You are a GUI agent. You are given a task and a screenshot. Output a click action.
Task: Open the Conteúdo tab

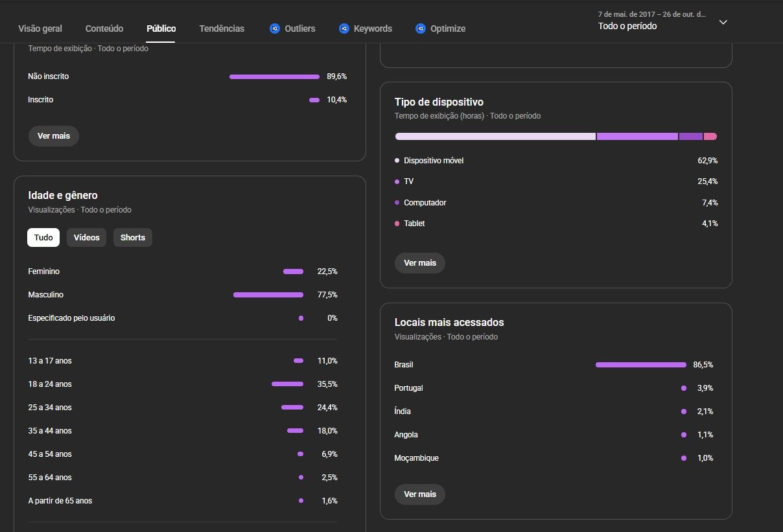click(104, 29)
